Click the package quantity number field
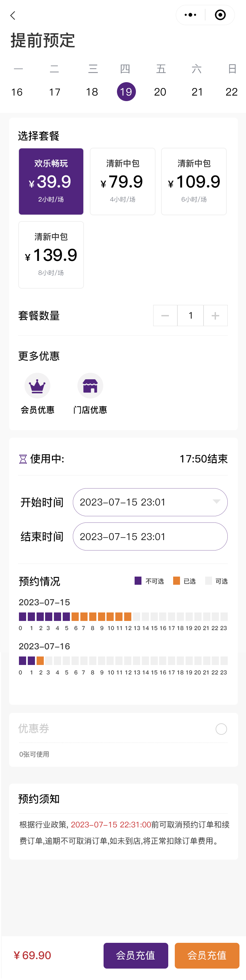The image size is (246, 980). 190,315
